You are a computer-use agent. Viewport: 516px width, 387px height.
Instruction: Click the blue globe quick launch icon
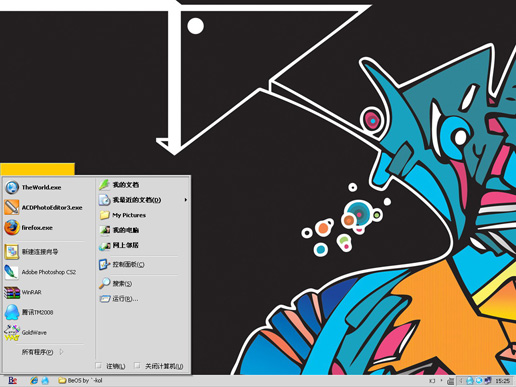pos(45,380)
